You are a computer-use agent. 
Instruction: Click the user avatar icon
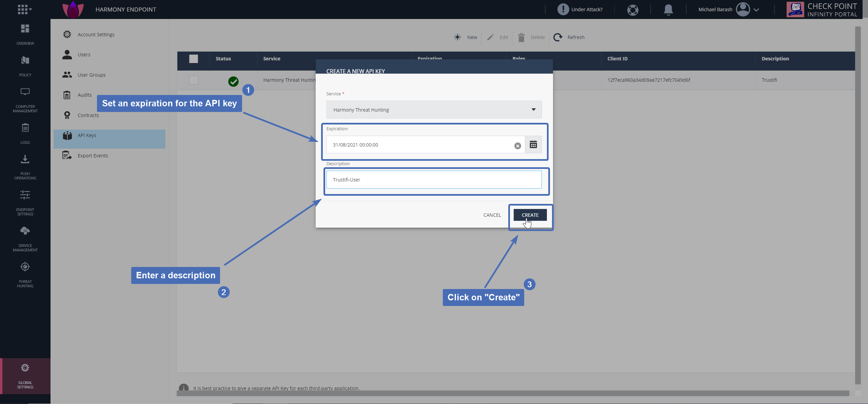[743, 9]
